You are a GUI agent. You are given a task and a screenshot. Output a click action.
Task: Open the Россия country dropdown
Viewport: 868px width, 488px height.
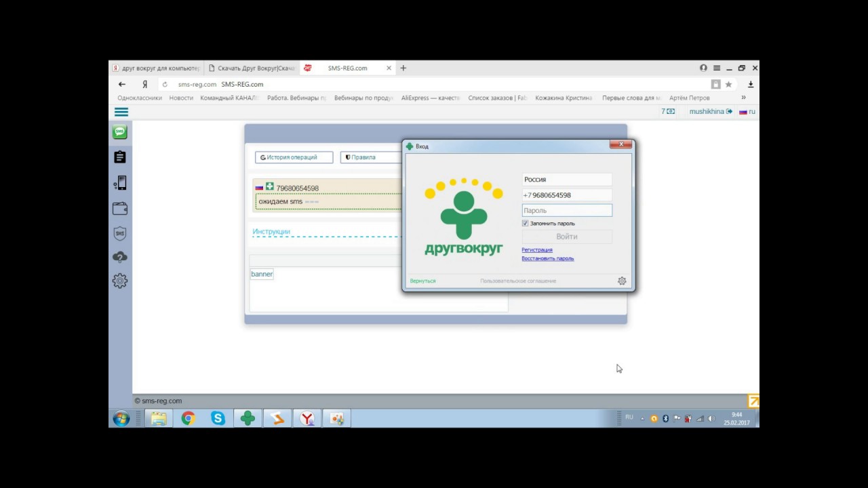[567, 180]
